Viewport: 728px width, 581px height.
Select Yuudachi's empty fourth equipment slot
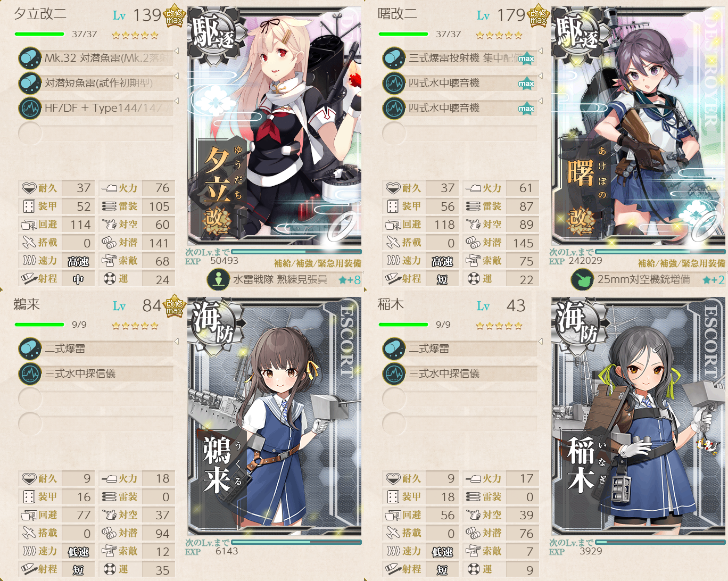(x=96, y=133)
